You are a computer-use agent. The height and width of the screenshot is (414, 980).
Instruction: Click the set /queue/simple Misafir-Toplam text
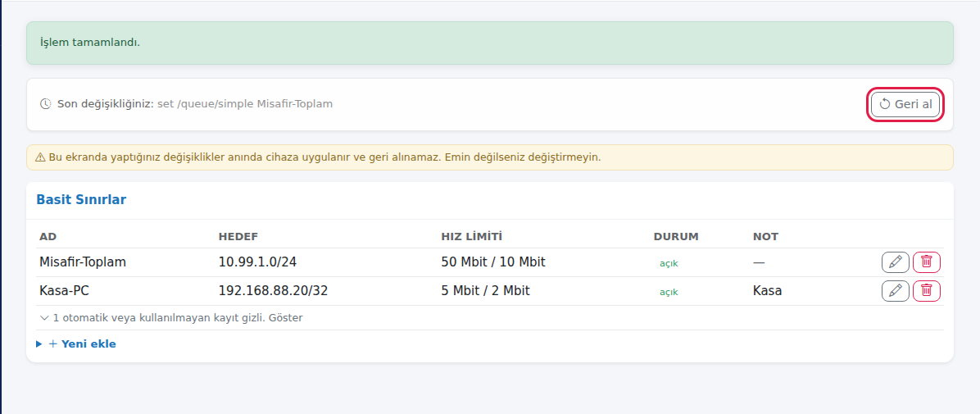click(245, 104)
